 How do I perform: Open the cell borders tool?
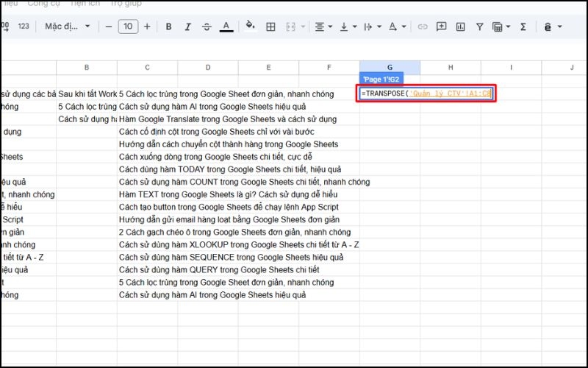270,26
